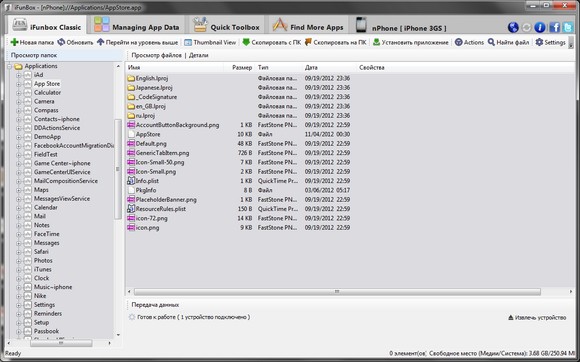Open the Twitter icon in top right
580x362 pixels.
click(x=568, y=27)
